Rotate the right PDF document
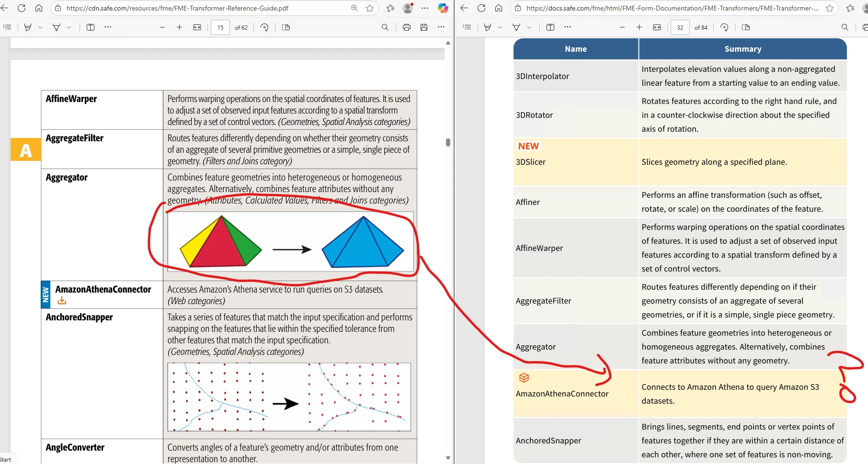 point(724,27)
